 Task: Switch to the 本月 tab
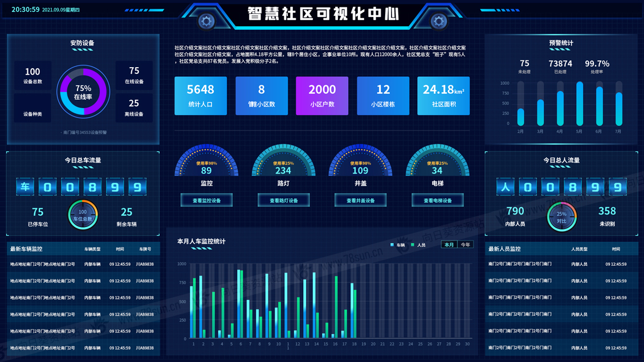tap(449, 245)
